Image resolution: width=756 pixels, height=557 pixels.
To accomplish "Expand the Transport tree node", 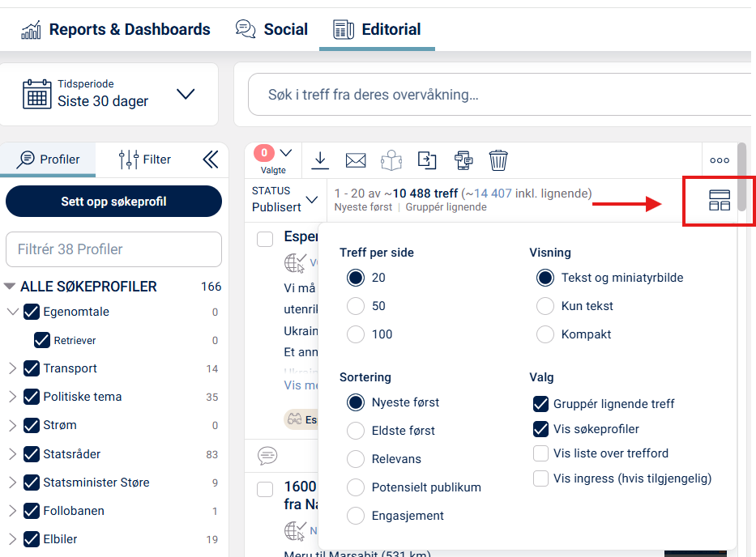I will (13, 368).
